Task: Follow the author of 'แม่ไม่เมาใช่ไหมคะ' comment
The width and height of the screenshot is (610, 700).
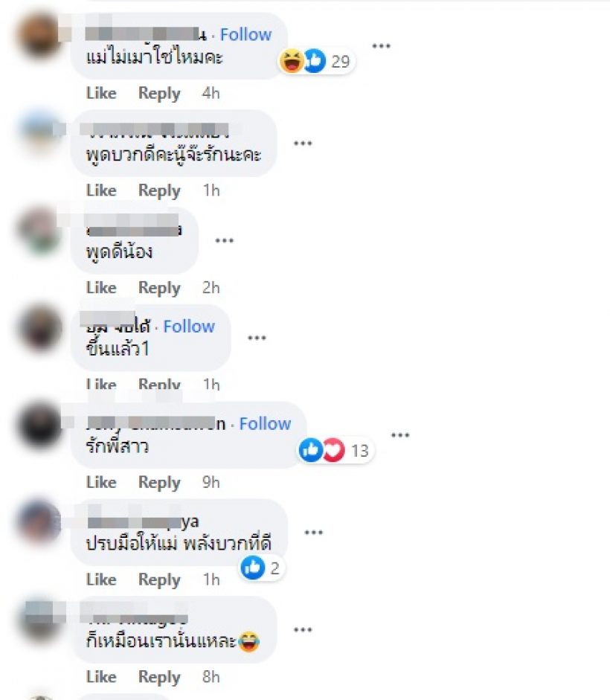Action: pos(245,34)
